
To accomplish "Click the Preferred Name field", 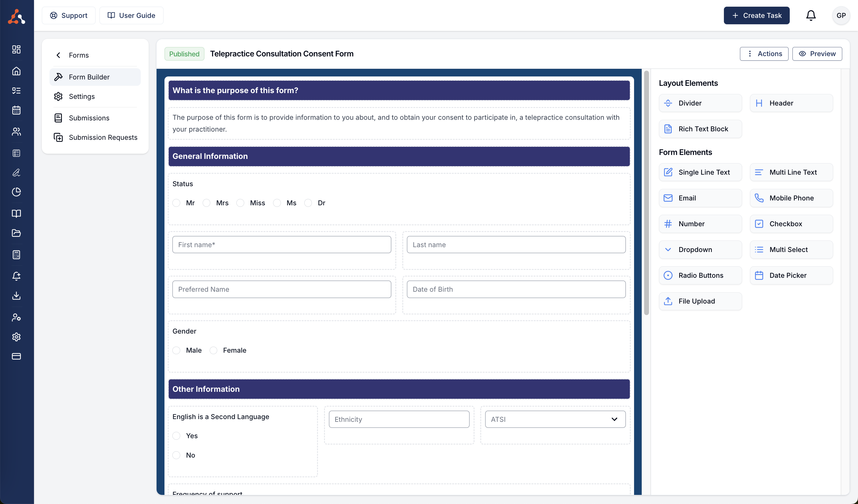I will click(282, 289).
